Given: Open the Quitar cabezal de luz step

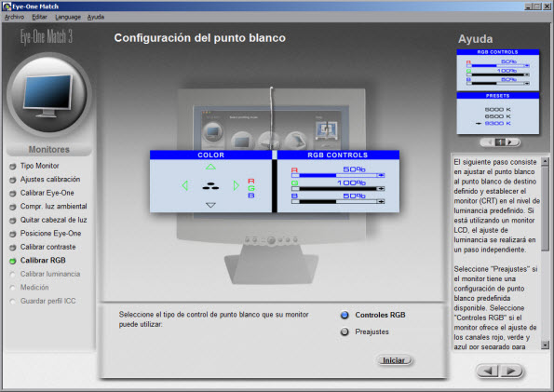Looking at the screenshot, I should coord(53,220).
